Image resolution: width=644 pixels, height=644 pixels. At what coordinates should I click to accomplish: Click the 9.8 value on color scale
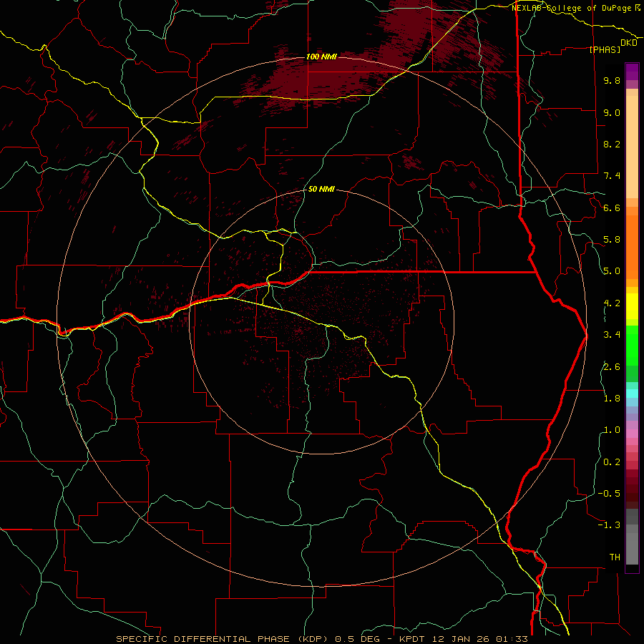[x=612, y=80]
